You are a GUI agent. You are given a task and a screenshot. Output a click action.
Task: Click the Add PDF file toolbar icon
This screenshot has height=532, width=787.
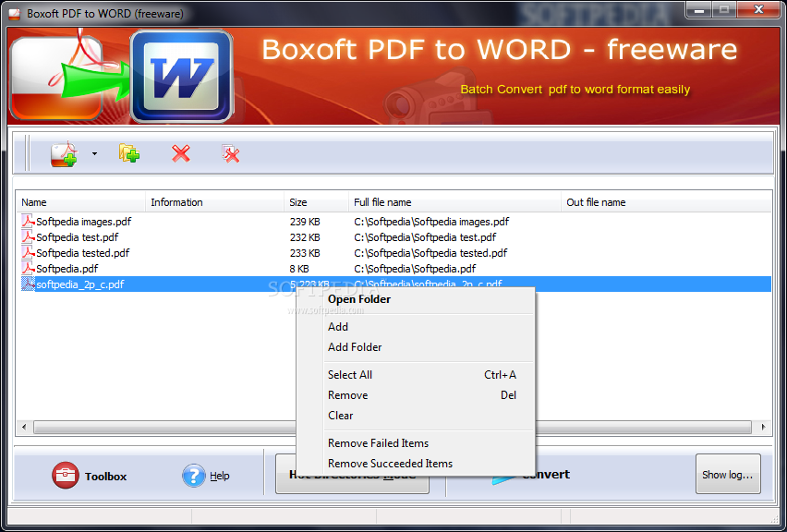[64, 154]
